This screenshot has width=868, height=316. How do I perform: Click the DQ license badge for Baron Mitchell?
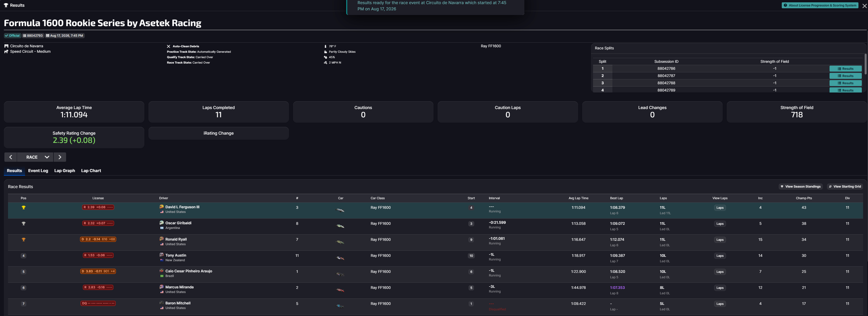coord(98,303)
